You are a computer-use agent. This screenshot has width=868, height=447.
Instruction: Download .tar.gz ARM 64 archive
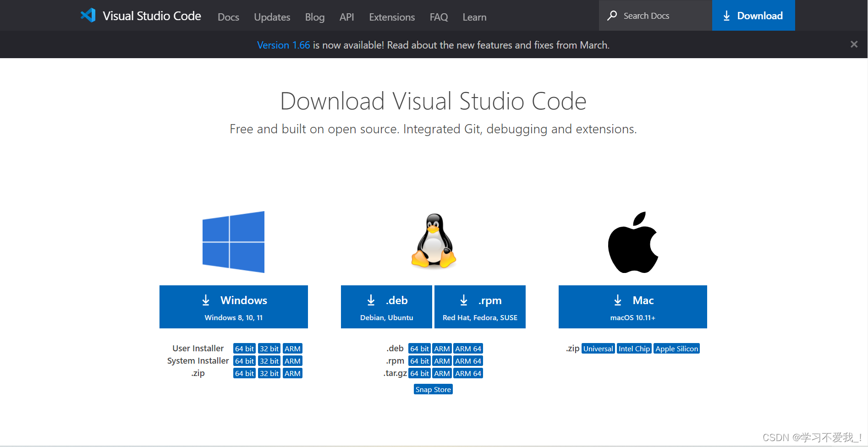coord(468,373)
